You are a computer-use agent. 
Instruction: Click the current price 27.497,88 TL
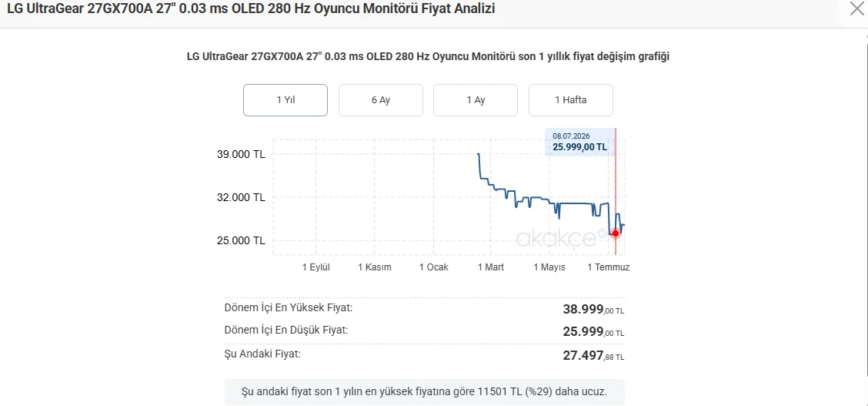click(593, 356)
